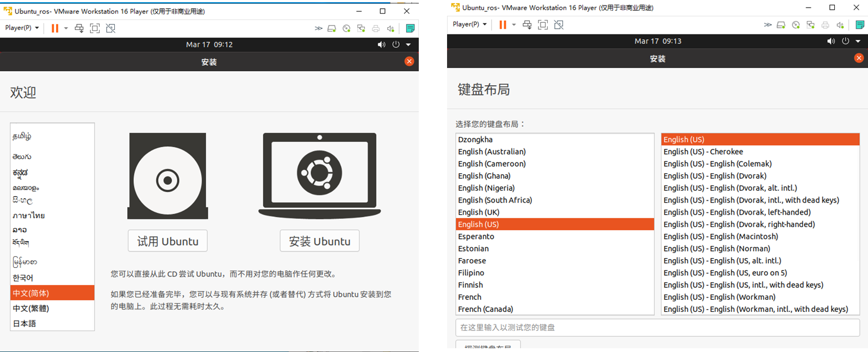Click Ubuntu power icon in right window top bar
This screenshot has width=868, height=352.
pos(845,41)
